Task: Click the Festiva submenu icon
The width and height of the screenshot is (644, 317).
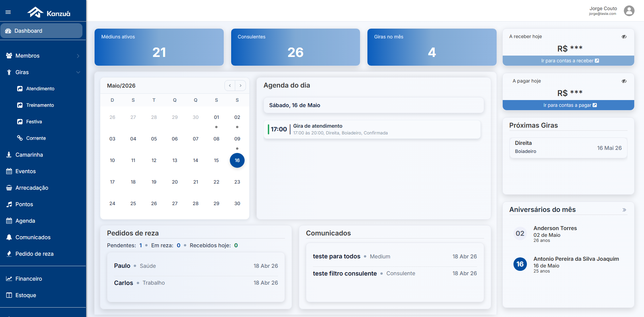Action: 20,122
